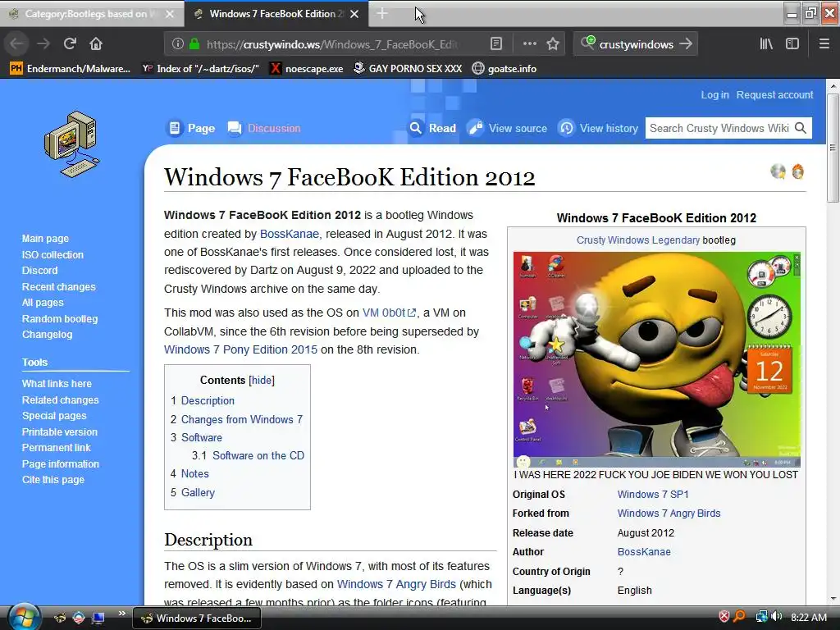Select the Read tab
This screenshot has height=630, width=840.
(x=432, y=128)
